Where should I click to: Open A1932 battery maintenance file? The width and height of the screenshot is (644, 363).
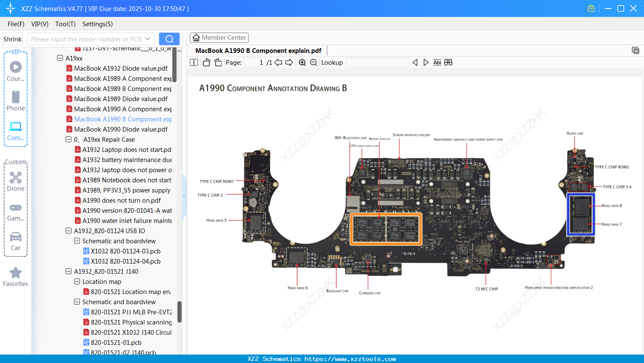pos(127,159)
